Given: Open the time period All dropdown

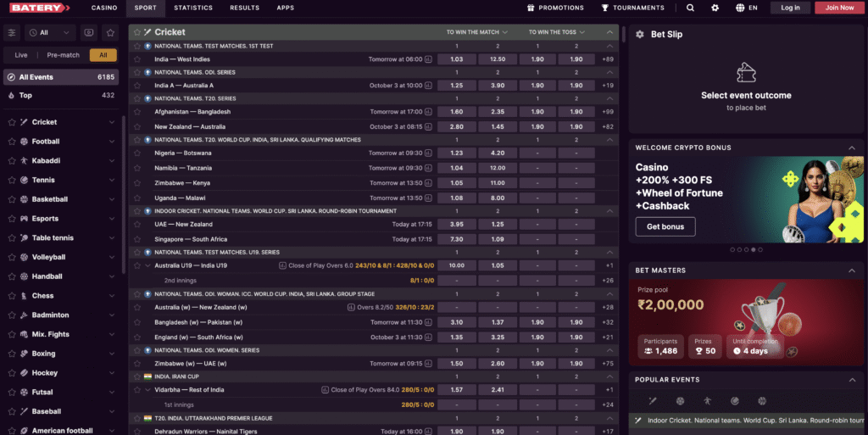Looking at the screenshot, I should [49, 33].
